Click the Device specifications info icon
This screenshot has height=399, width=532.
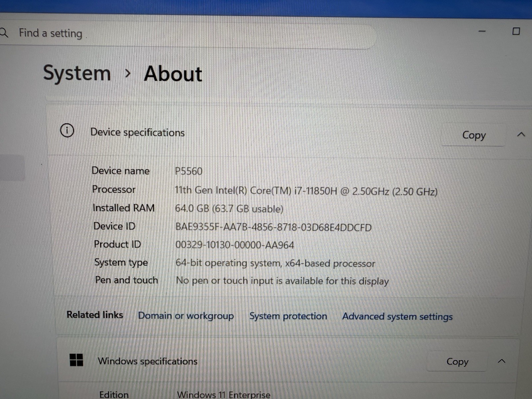click(x=67, y=130)
